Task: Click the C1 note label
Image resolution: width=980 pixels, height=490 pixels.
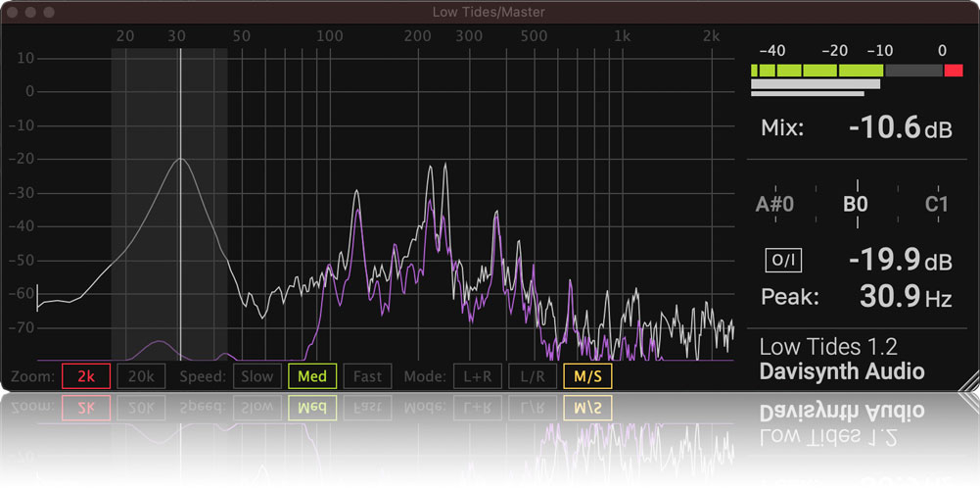Action: pyautogui.click(x=936, y=205)
